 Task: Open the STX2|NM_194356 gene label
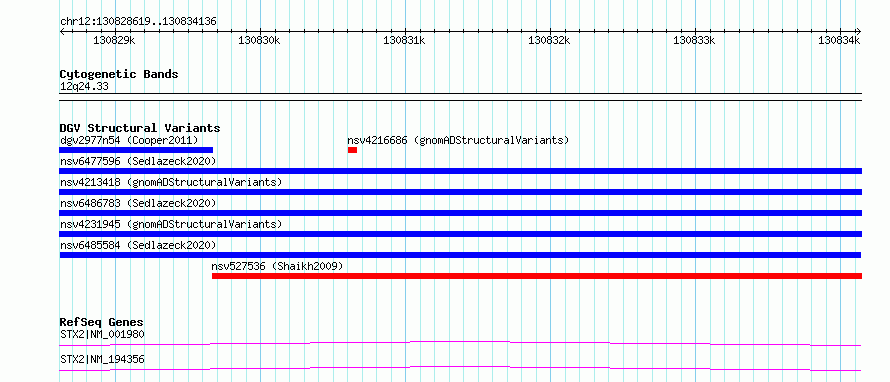[102, 359]
